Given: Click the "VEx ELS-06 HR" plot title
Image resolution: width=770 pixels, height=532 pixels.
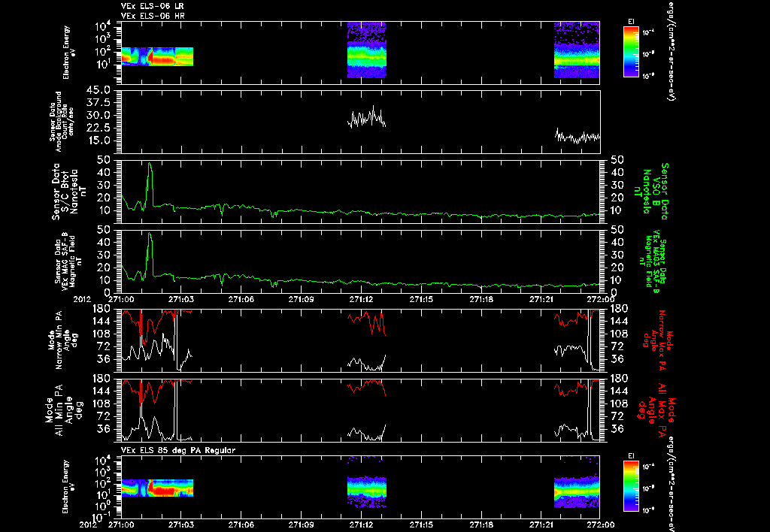Looking at the screenshot, I should (152, 17).
